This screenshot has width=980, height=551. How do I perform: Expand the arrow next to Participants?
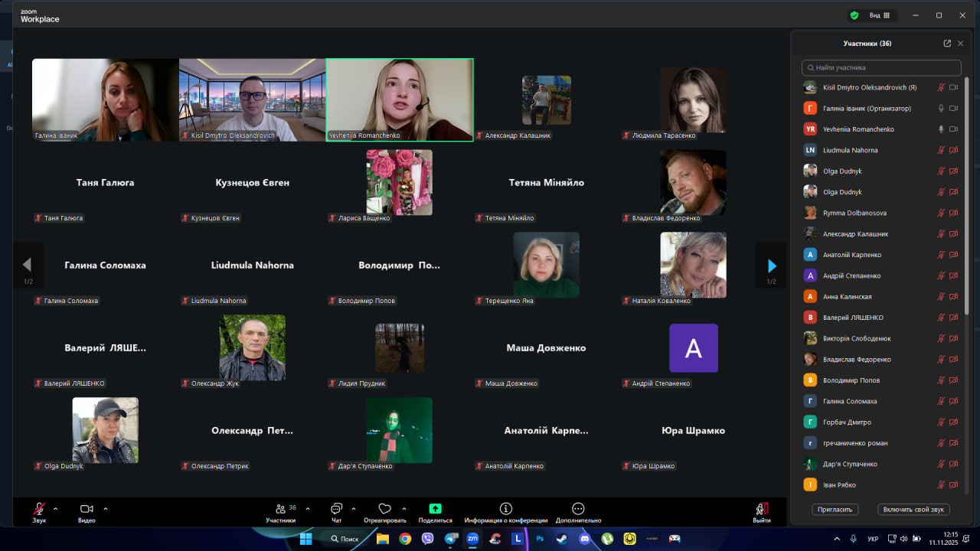[x=308, y=508]
